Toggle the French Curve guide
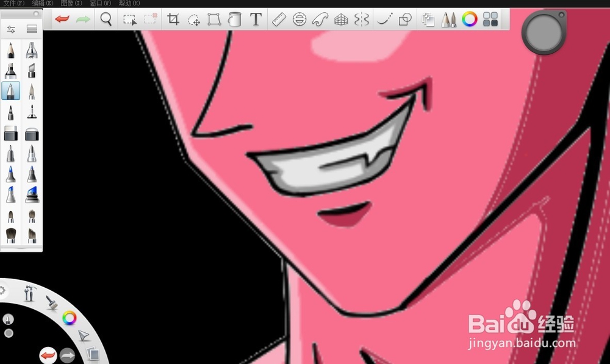The image size is (610, 364). [320, 19]
